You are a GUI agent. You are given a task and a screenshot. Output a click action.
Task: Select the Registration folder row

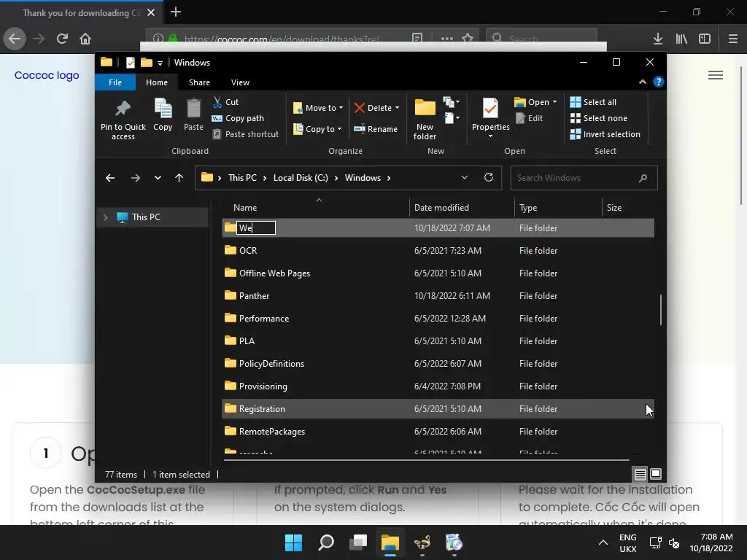[438, 409]
